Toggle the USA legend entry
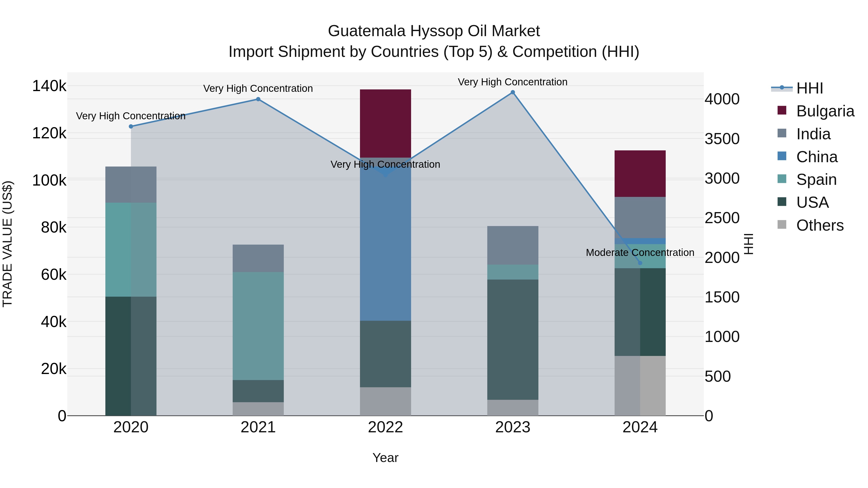 click(x=803, y=202)
